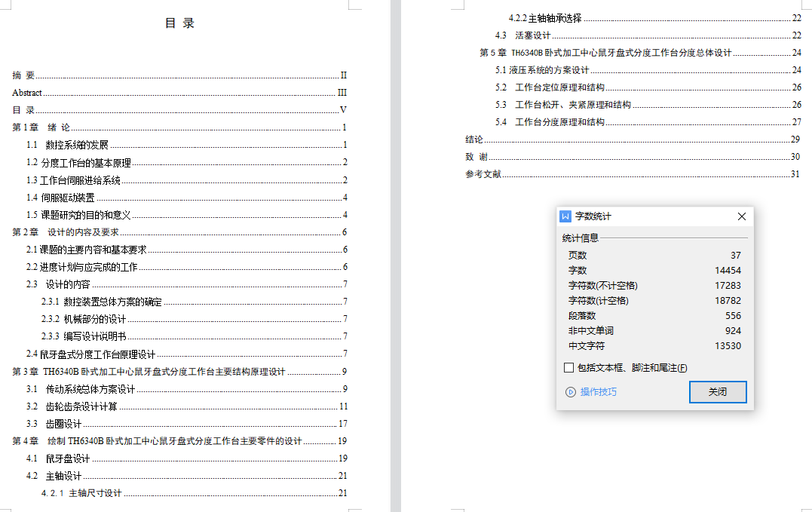Go to 第1章 绪论 contents entry
Viewport: 812px width, 512px height.
pos(41,127)
